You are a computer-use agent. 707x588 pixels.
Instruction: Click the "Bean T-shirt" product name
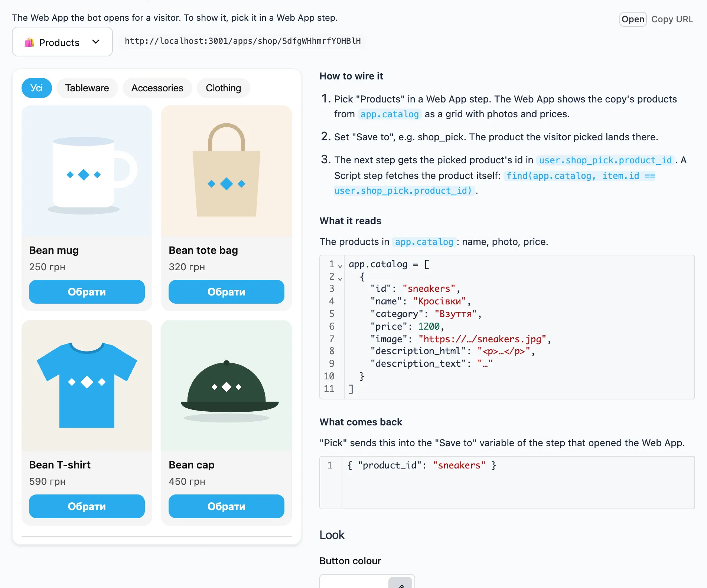coord(60,465)
